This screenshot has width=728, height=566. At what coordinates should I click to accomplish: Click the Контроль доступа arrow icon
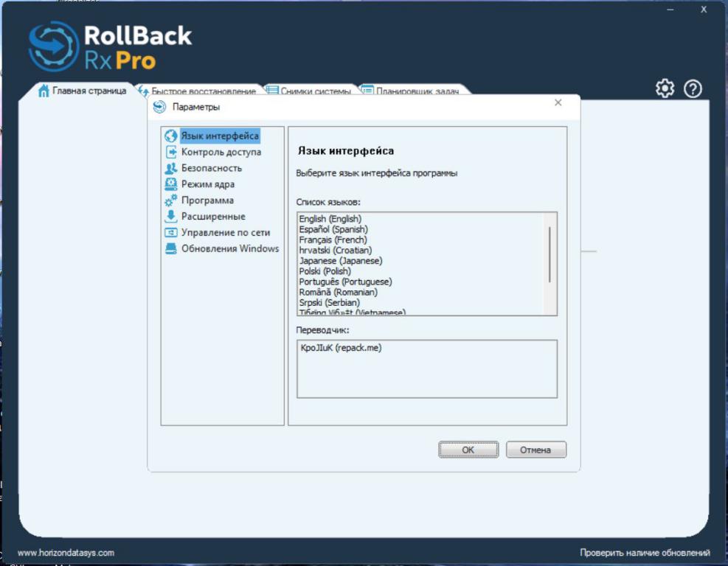click(x=171, y=153)
